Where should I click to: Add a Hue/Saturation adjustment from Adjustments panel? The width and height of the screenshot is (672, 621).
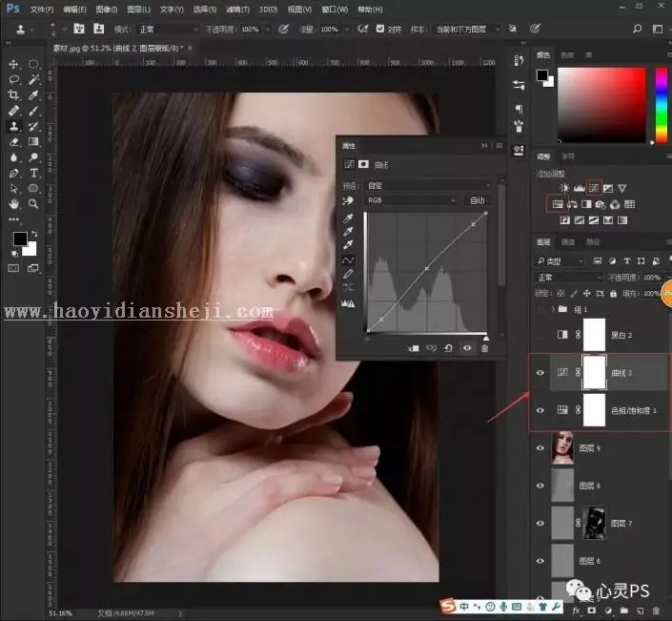(558, 204)
